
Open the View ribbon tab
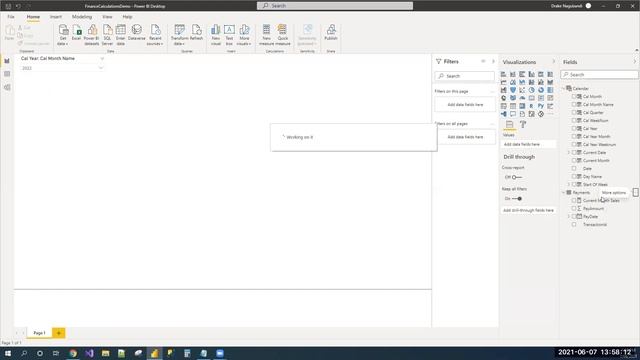(x=107, y=17)
